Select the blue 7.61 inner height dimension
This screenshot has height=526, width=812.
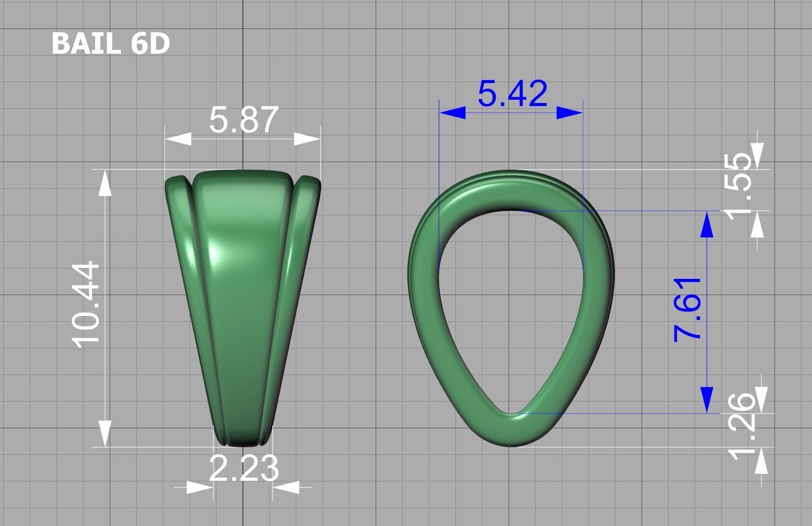coord(688,310)
